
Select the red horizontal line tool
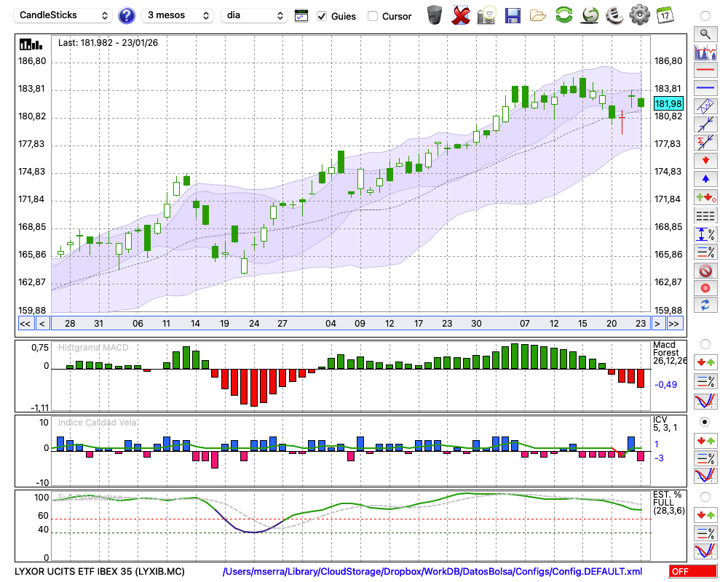click(705, 70)
